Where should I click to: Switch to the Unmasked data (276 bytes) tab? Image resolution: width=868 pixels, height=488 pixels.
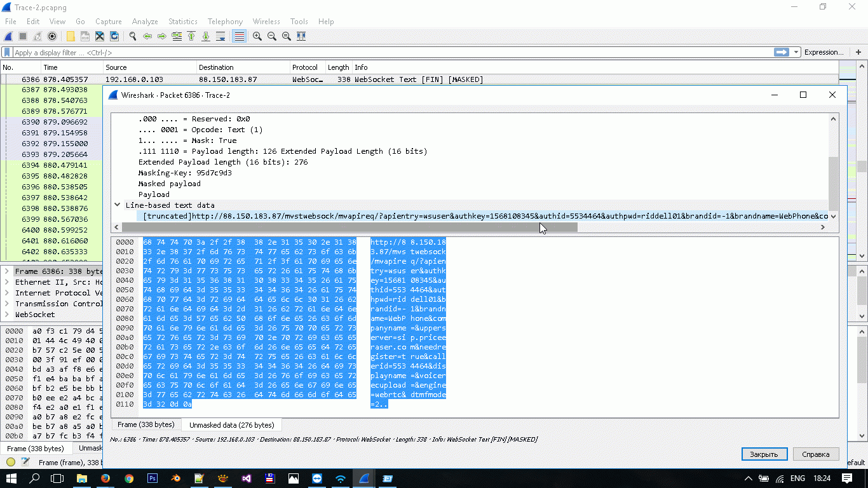pos(232,424)
